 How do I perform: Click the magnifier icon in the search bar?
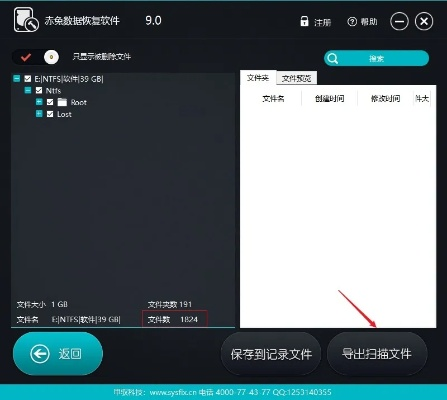[x=332, y=58]
